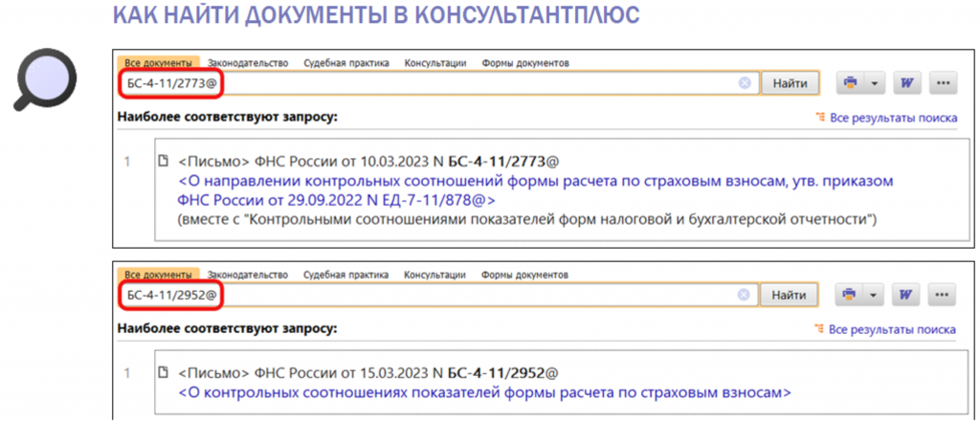
Task: Select the letter title dated 10.03.2023
Action: pos(368,162)
